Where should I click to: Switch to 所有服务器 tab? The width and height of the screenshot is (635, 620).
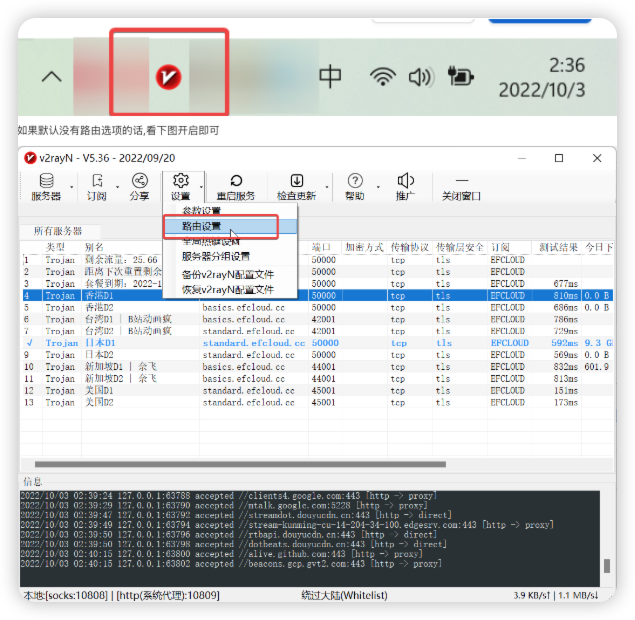click(58, 231)
